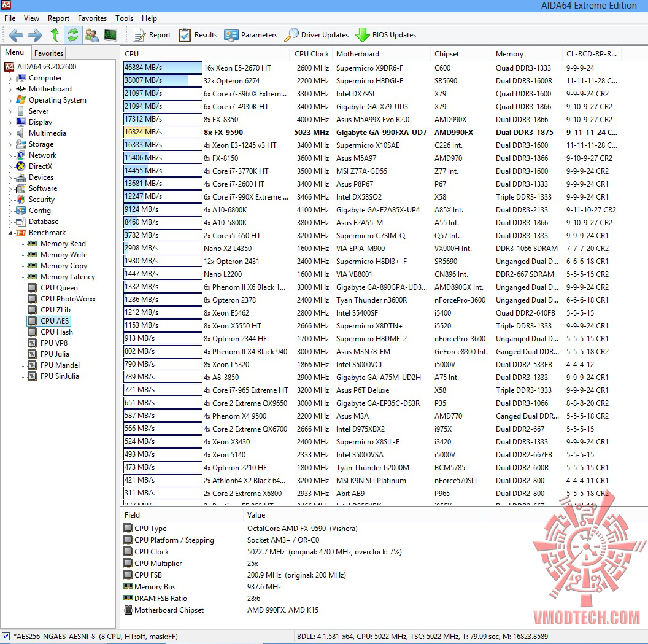Click the green Up arrow icon

(x=55, y=35)
